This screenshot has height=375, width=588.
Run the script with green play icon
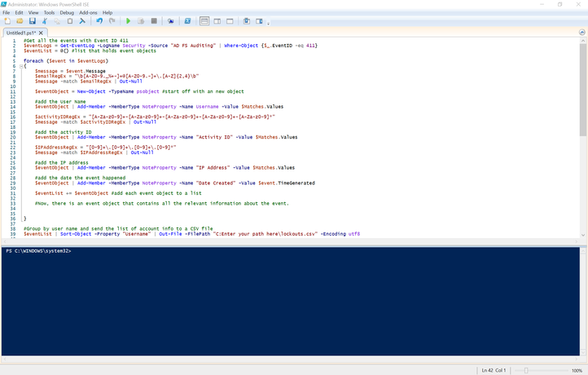[128, 21]
